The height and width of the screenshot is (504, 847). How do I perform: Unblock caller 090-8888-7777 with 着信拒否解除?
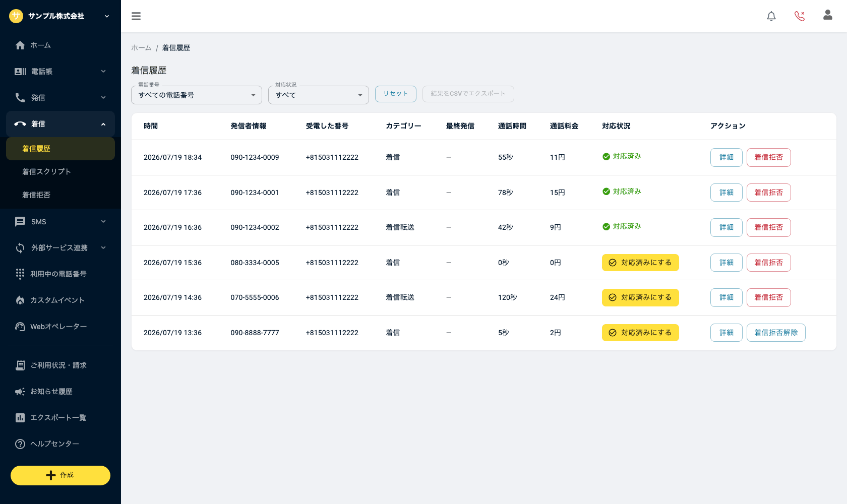[x=776, y=333]
